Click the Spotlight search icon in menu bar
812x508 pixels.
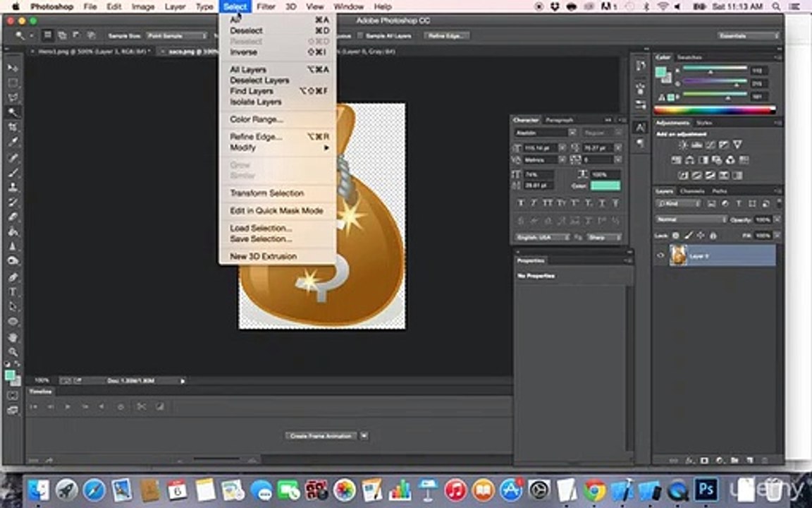[x=776, y=7]
